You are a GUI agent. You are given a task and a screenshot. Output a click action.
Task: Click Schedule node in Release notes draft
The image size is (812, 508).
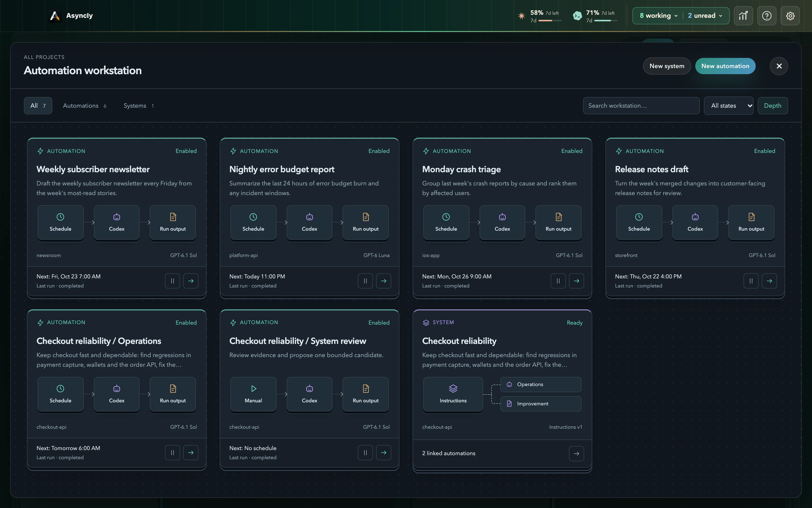639,223
